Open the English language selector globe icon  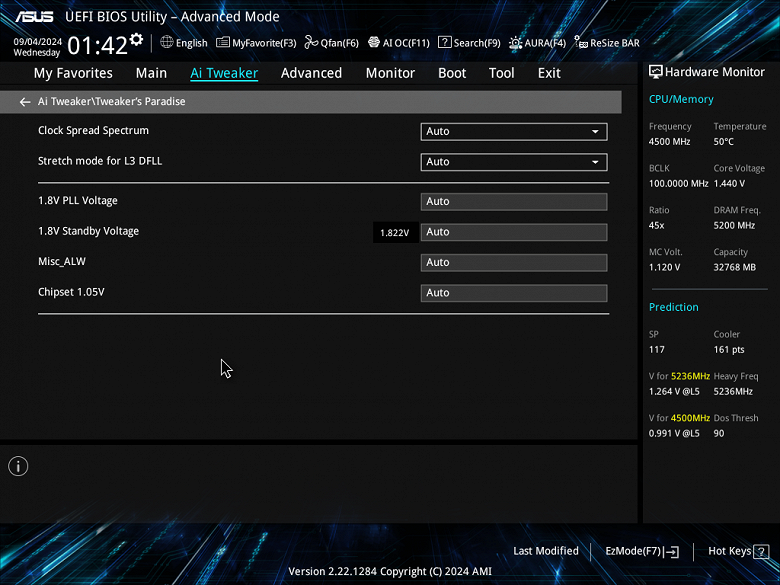[x=167, y=42]
